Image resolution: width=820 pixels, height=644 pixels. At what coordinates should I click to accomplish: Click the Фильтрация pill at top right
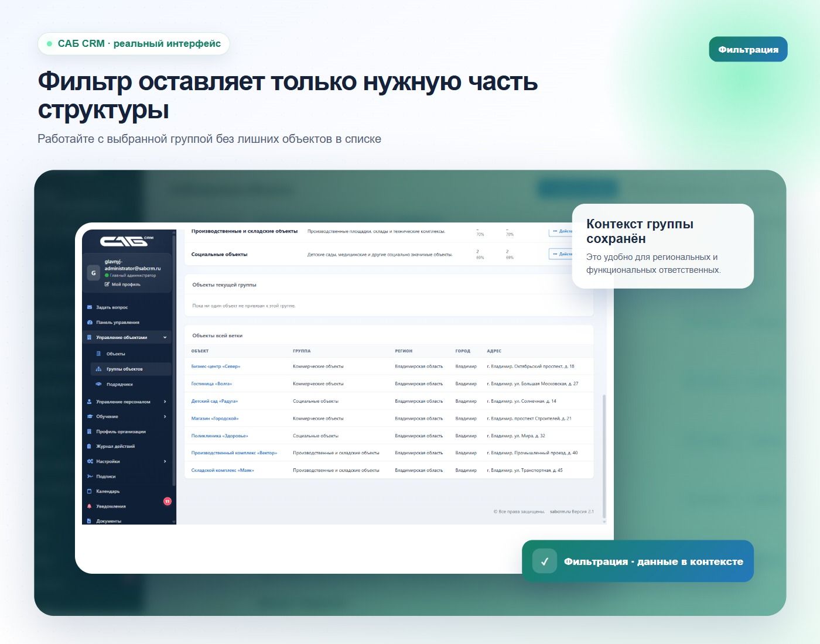(x=748, y=50)
